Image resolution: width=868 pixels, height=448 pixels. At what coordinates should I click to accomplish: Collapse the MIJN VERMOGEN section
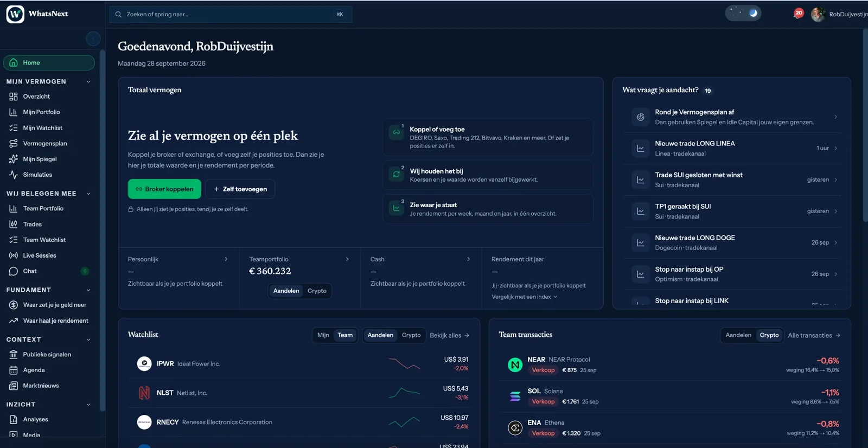click(88, 81)
